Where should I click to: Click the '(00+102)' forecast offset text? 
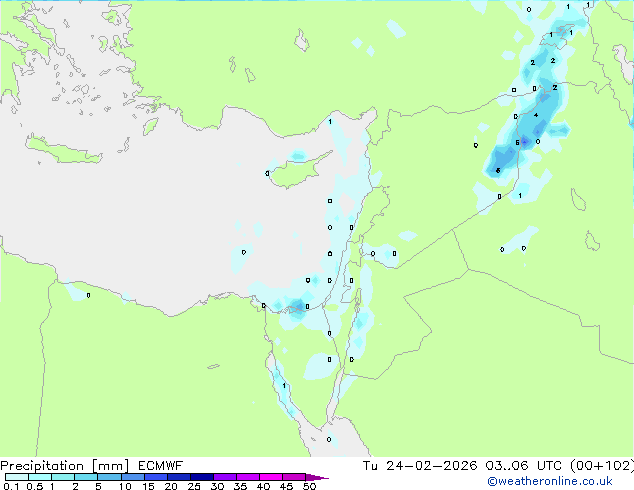click(602, 466)
